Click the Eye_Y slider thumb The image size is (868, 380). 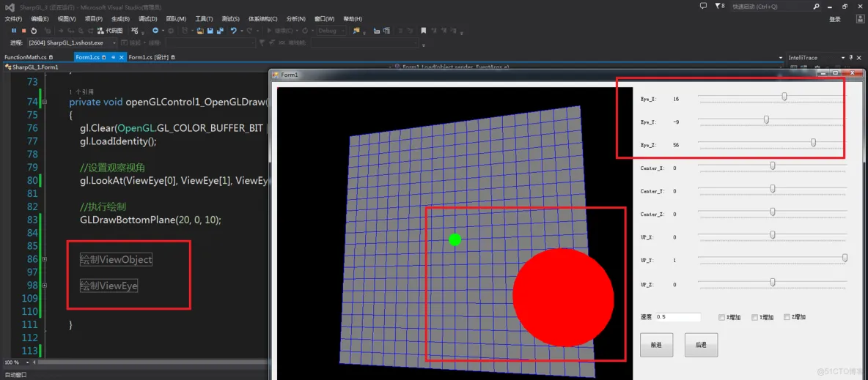(767, 119)
